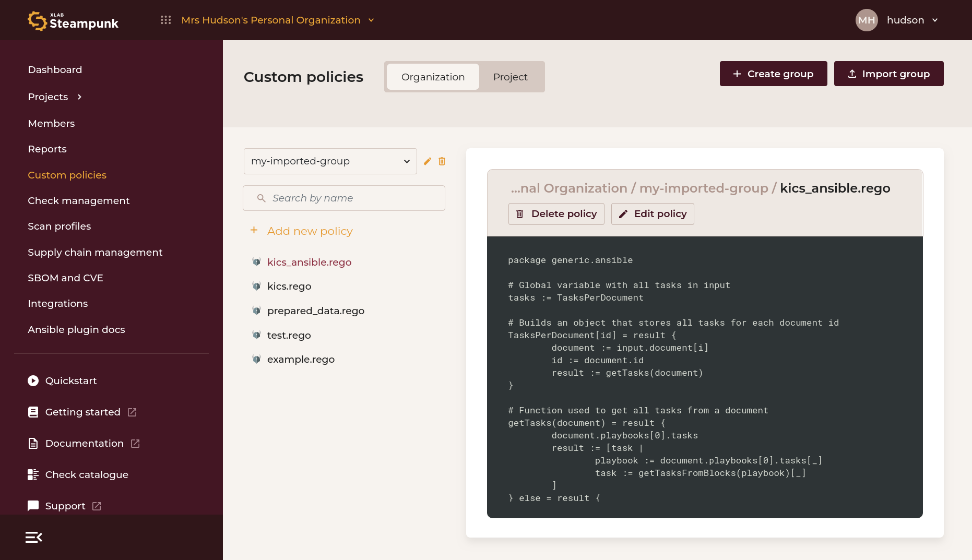
Task: Click Check catalogue link text
Action: coord(87,475)
